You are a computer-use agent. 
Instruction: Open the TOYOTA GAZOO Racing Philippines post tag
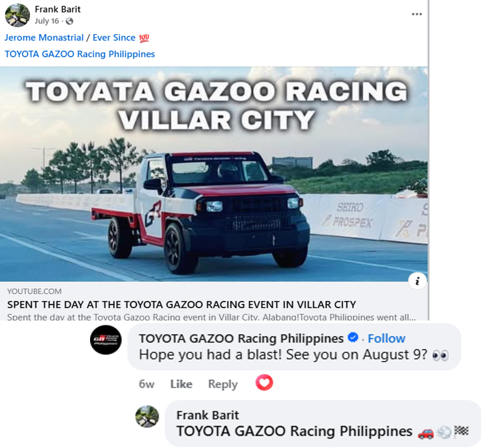point(80,54)
